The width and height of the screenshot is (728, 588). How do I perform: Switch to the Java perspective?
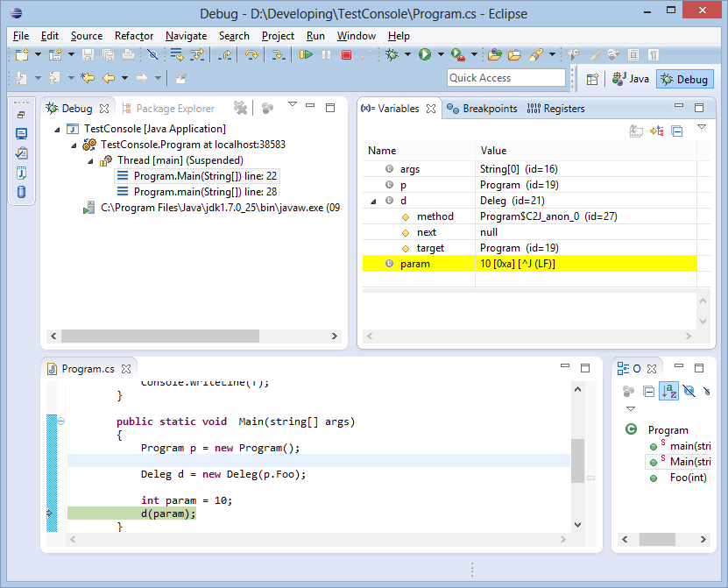pyautogui.click(x=631, y=79)
